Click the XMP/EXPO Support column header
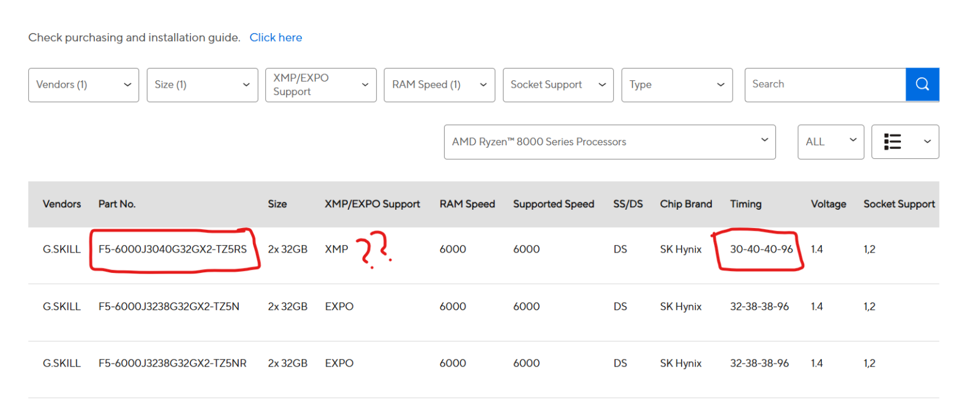 click(x=372, y=204)
